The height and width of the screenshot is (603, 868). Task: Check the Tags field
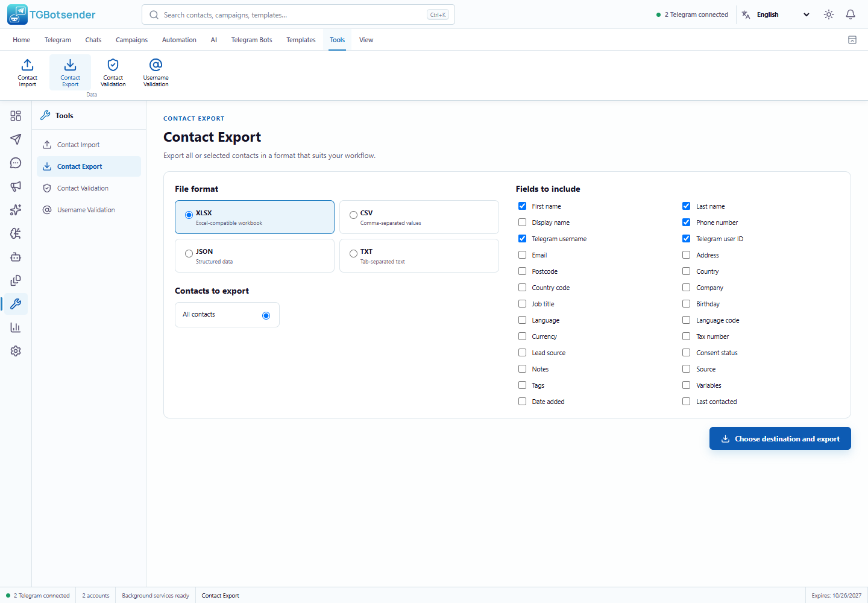pyautogui.click(x=523, y=385)
